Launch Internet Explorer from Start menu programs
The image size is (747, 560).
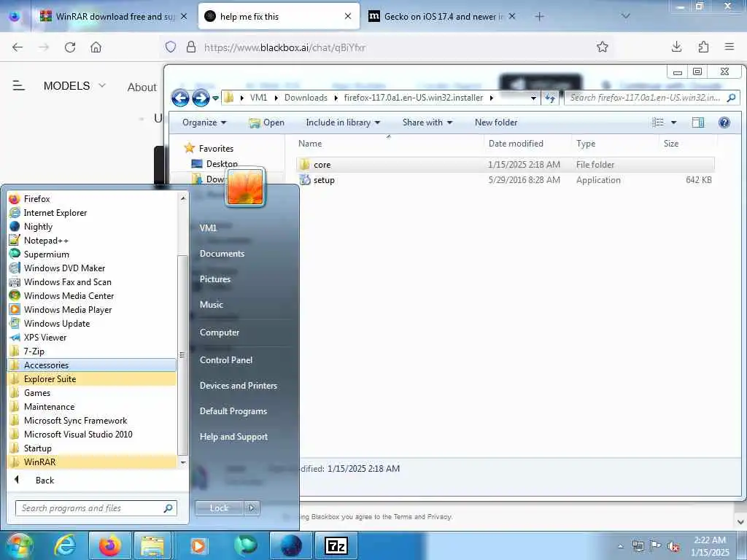pyautogui.click(x=91, y=212)
